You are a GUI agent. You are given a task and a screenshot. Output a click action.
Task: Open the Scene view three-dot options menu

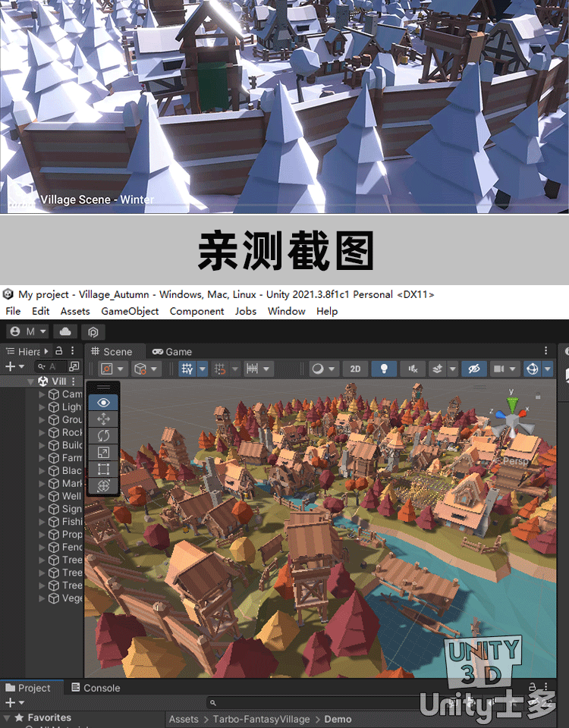(545, 350)
